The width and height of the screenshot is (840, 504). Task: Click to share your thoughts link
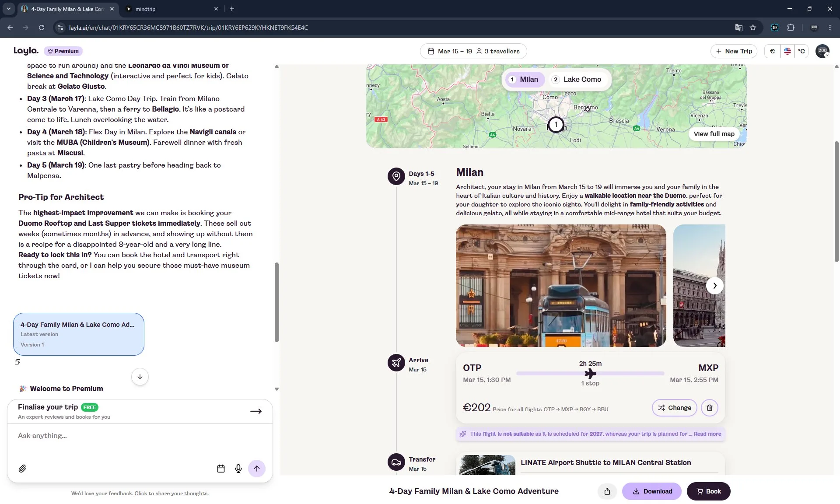(x=171, y=493)
